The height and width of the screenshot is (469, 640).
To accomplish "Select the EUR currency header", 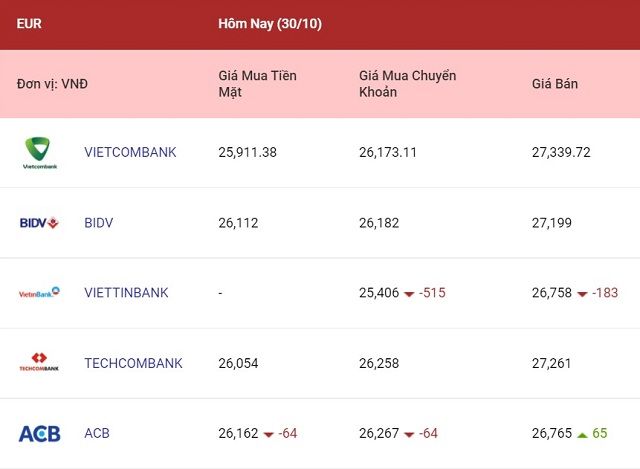I will [x=30, y=23].
